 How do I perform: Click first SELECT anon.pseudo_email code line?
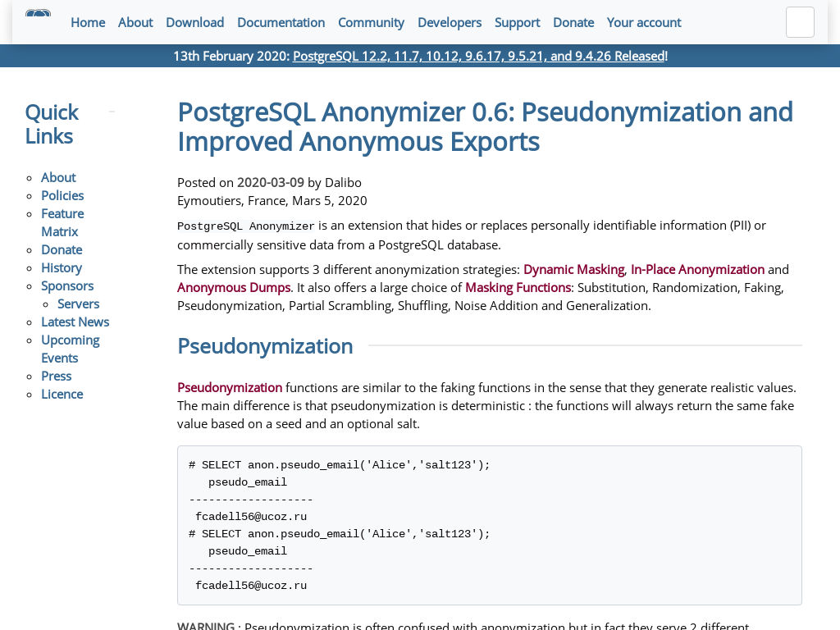339,465
